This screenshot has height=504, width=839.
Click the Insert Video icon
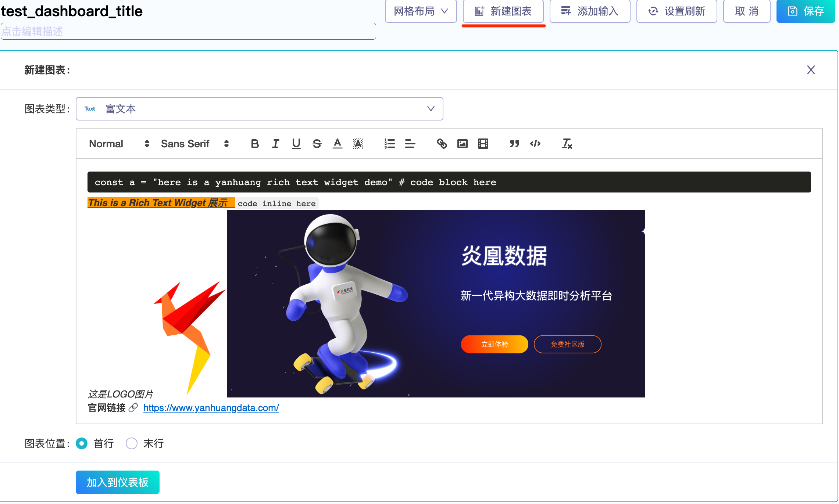click(x=482, y=144)
